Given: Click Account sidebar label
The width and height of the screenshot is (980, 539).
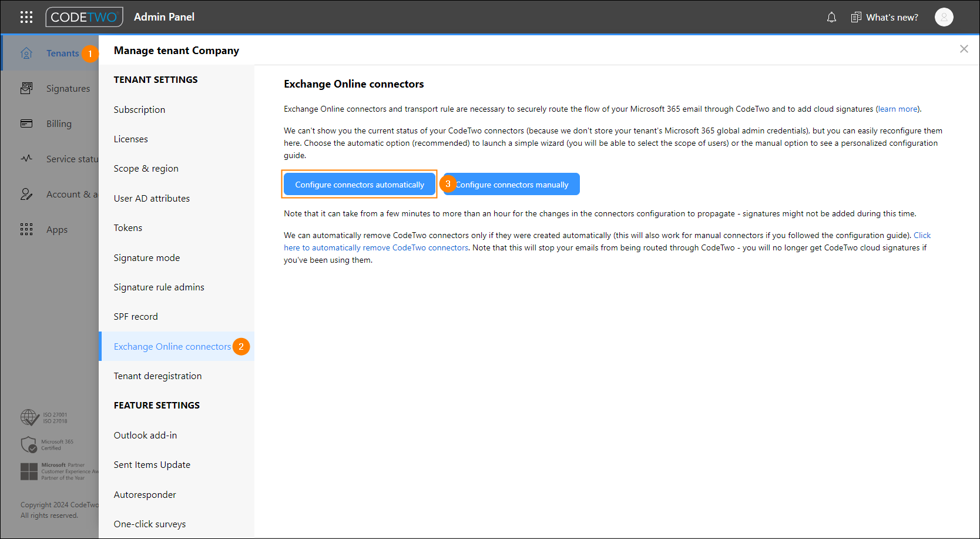Looking at the screenshot, I should [x=72, y=195].
